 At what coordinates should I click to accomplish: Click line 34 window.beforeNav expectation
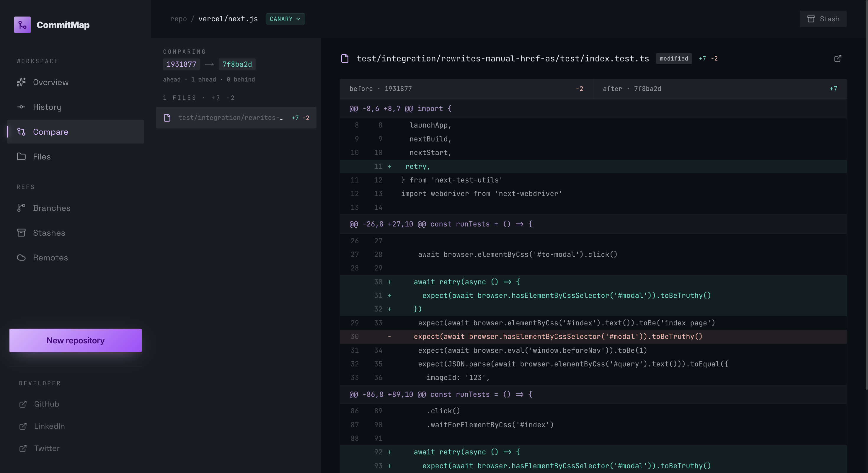tap(593, 350)
